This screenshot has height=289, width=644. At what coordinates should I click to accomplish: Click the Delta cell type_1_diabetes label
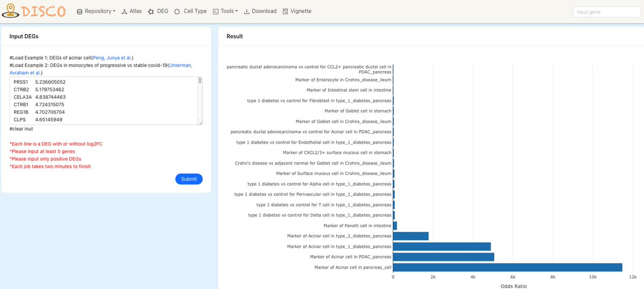[320, 215]
